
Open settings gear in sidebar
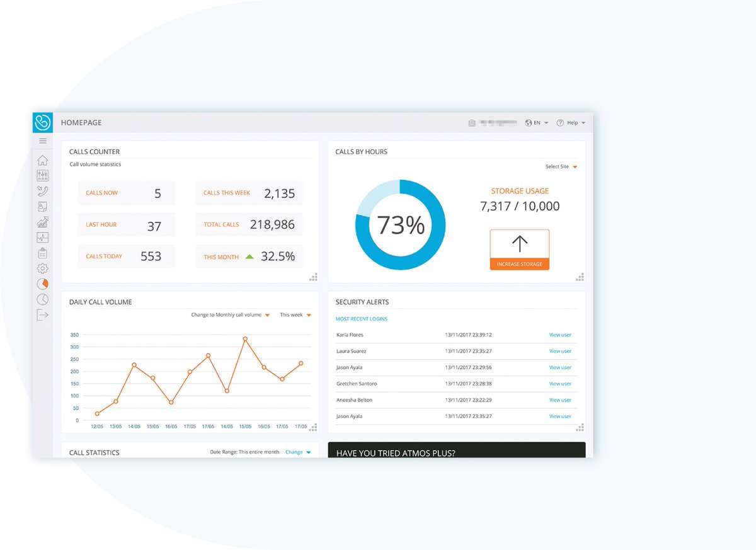(x=43, y=269)
